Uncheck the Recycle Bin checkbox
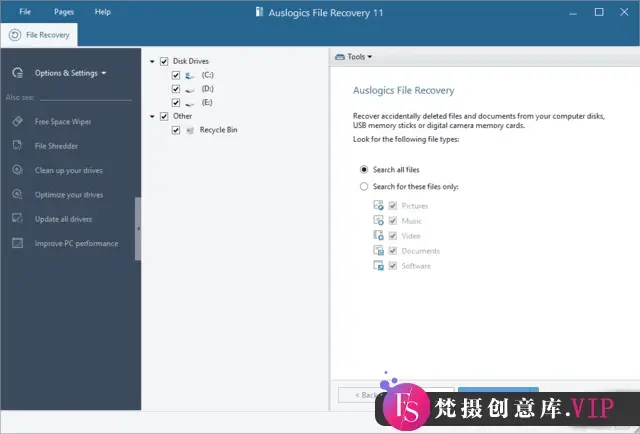 (x=176, y=130)
